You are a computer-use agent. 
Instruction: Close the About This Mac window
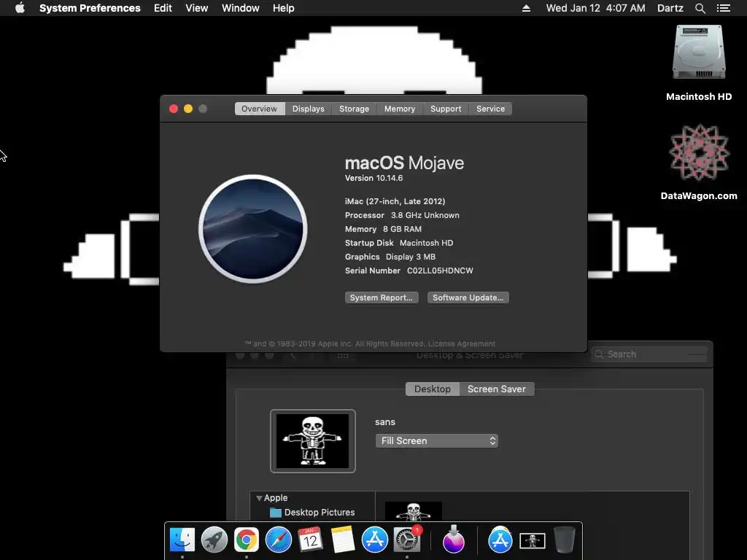(x=174, y=109)
